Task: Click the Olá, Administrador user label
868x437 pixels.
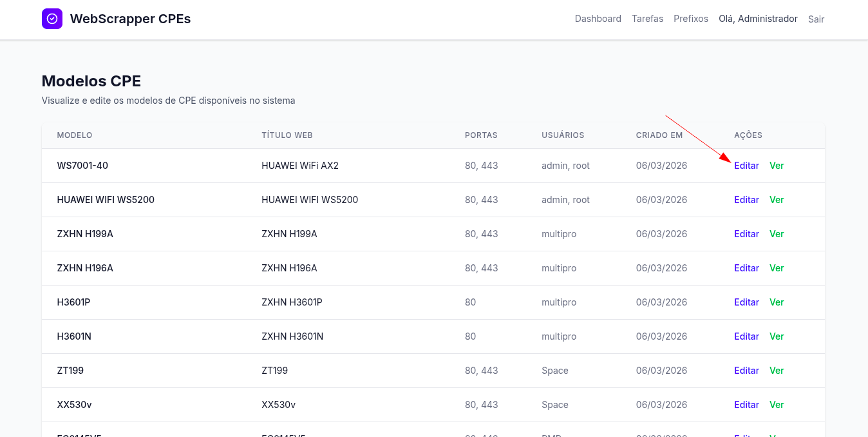Action: click(x=758, y=19)
